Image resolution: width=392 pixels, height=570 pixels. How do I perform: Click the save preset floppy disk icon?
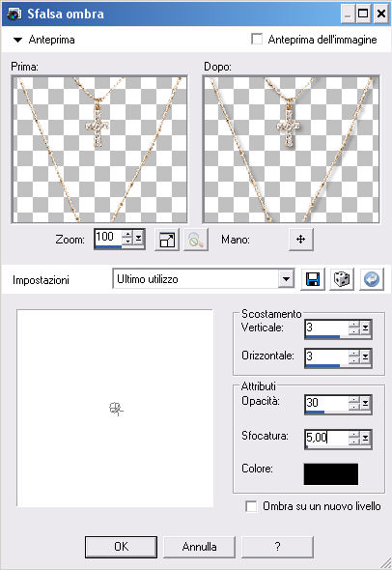pos(313,279)
